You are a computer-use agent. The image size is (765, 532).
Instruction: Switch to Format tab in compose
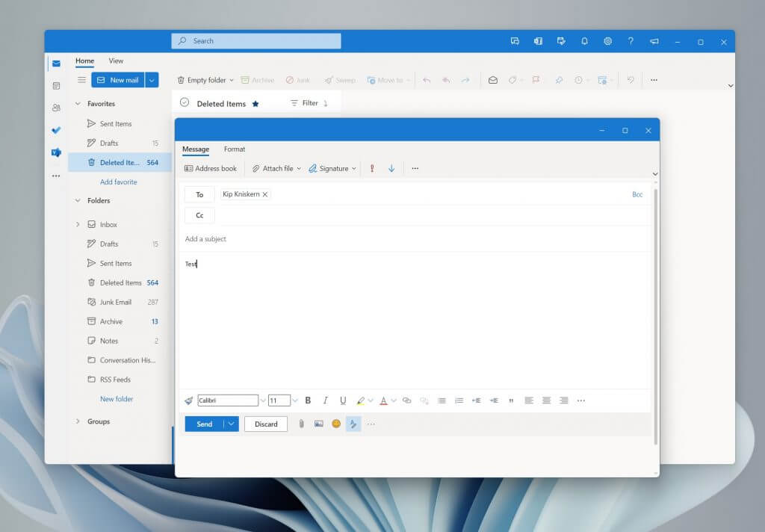tap(235, 149)
